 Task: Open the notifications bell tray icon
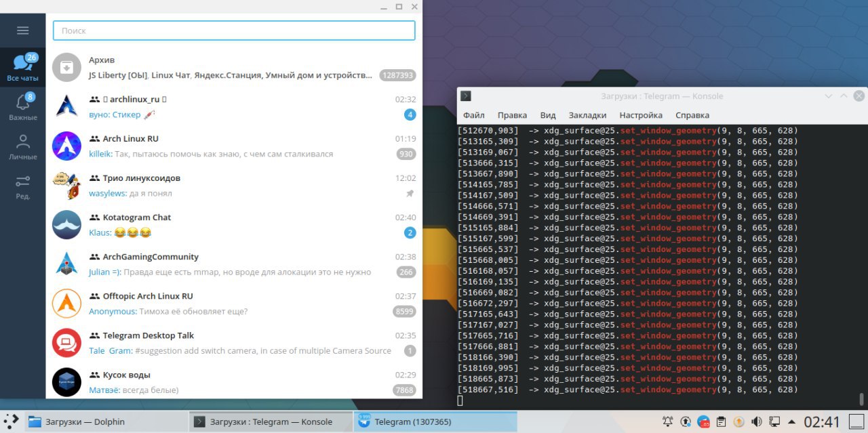[668, 421]
